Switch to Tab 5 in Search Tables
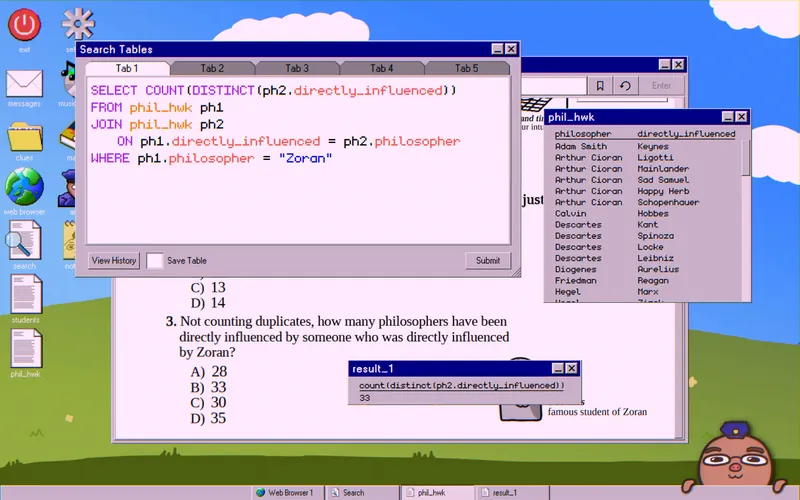The width and height of the screenshot is (800, 500). [x=466, y=68]
